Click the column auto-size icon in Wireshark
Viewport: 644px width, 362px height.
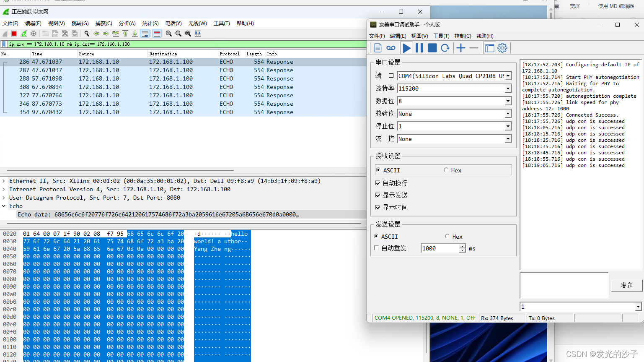(198, 34)
